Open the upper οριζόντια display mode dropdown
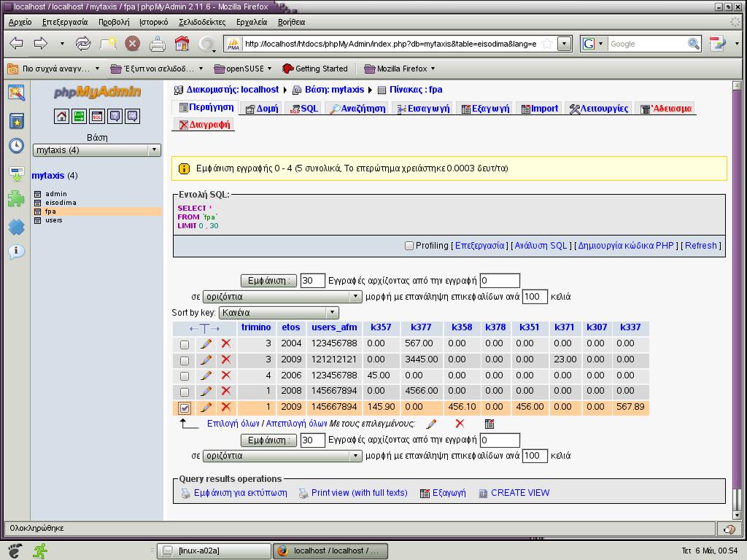The height and width of the screenshot is (560, 747). click(282, 297)
